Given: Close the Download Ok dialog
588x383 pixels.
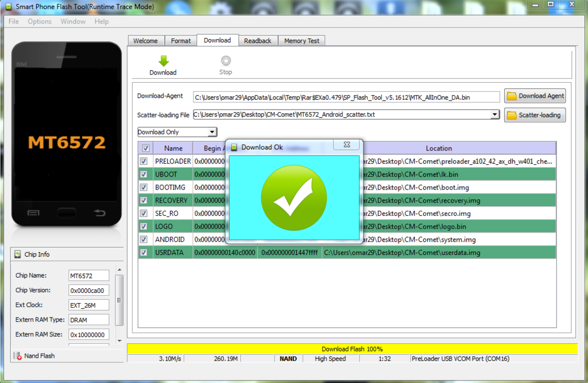Looking at the screenshot, I should (x=347, y=145).
